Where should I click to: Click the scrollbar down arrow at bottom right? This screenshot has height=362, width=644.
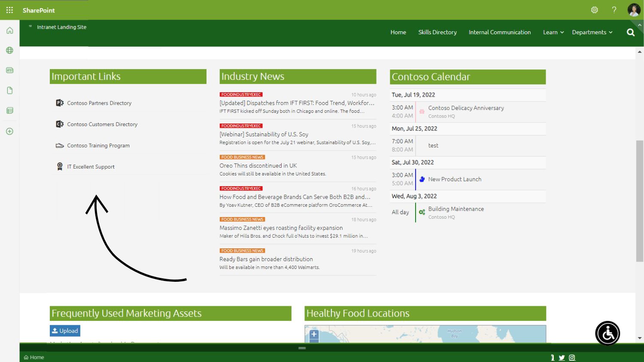coord(640,338)
